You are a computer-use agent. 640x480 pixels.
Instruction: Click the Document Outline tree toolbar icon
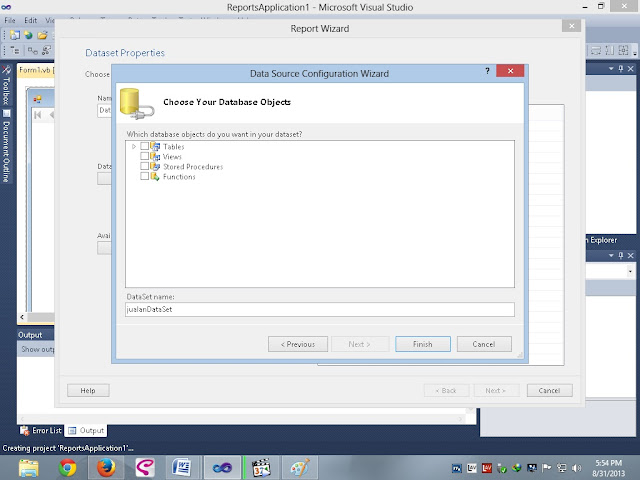click(15, 51)
